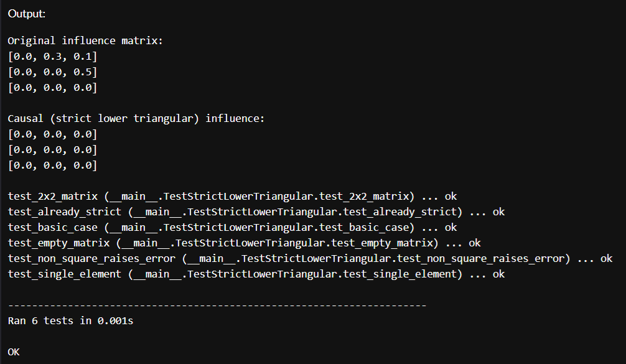Click the middle row of the causal matrix
The height and width of the screenshot is (364, 626).
pyautogui.click(x=52, y=149)
